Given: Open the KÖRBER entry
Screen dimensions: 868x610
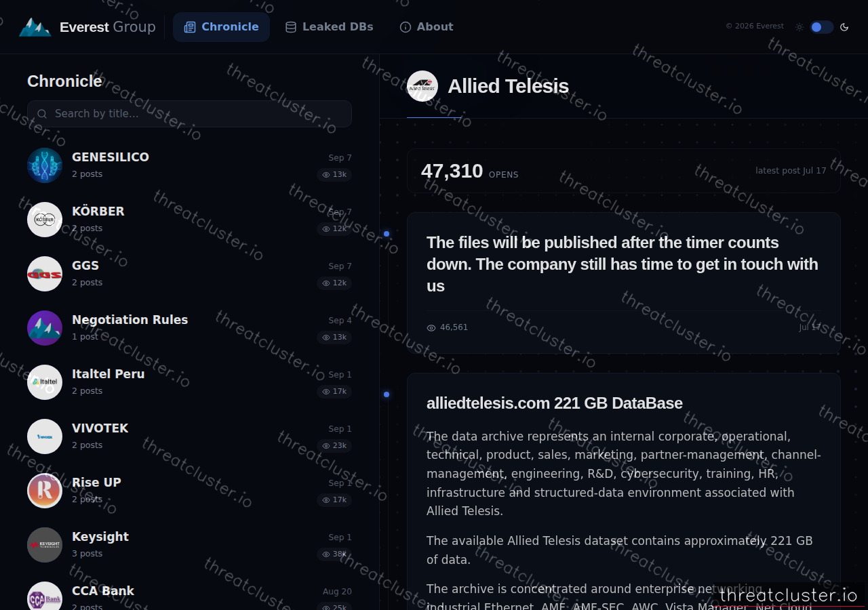Looking at the screenshot, I should click(x=189, y=220).
